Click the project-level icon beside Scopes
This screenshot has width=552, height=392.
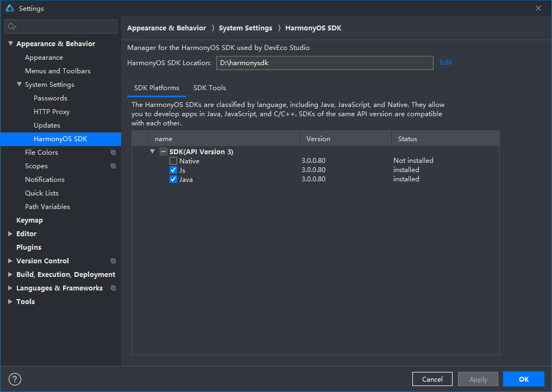tap(113, 166)
